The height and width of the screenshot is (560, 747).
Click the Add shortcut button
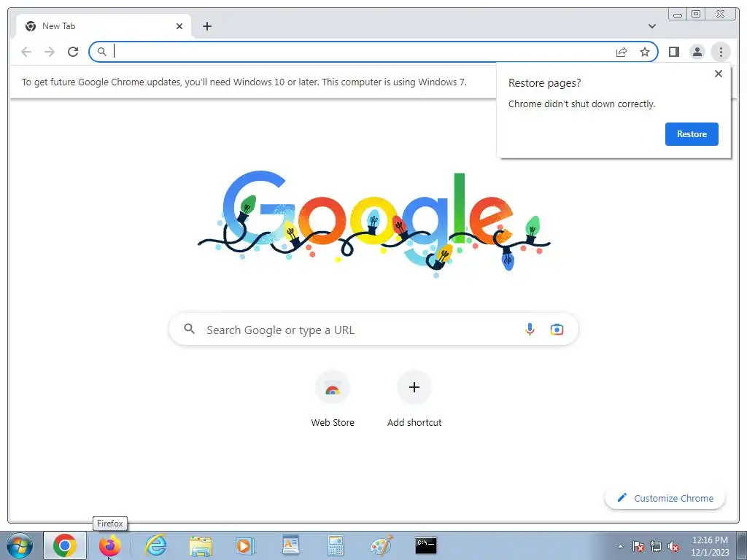(x=414, y=399)
